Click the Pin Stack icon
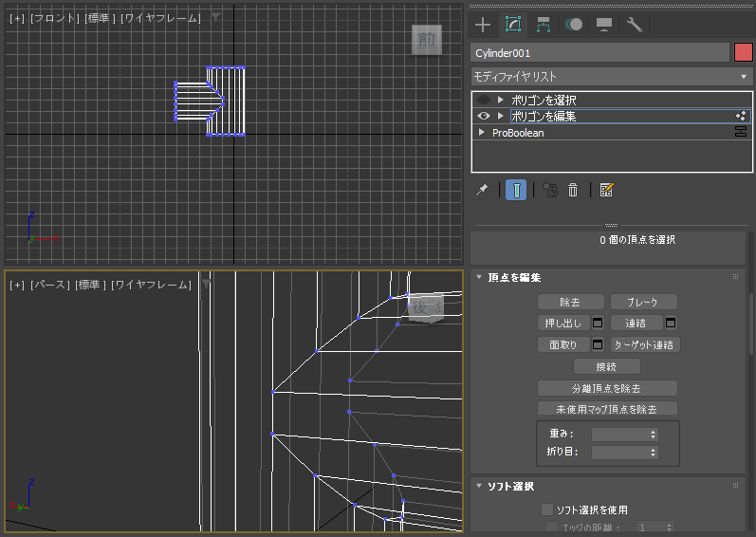 click(x=482, y=190)
